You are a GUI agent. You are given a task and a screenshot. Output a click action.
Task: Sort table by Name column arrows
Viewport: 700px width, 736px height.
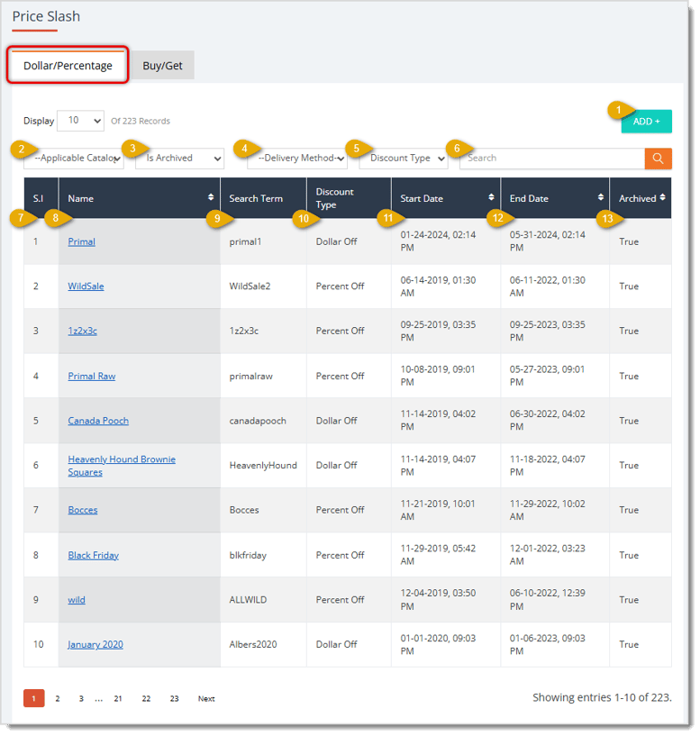coord(211,197)
